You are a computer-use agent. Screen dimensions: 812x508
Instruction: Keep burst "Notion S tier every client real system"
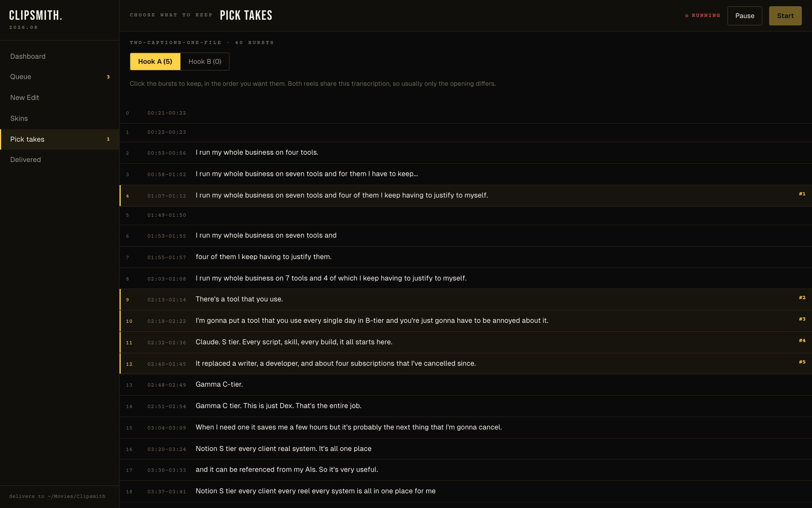[466, 449]
